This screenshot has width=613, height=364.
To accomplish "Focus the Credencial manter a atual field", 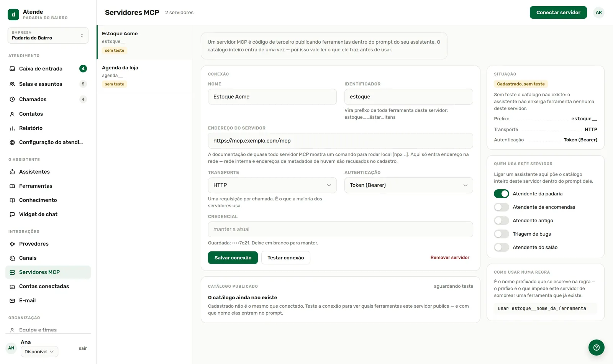I will (340, 229).
